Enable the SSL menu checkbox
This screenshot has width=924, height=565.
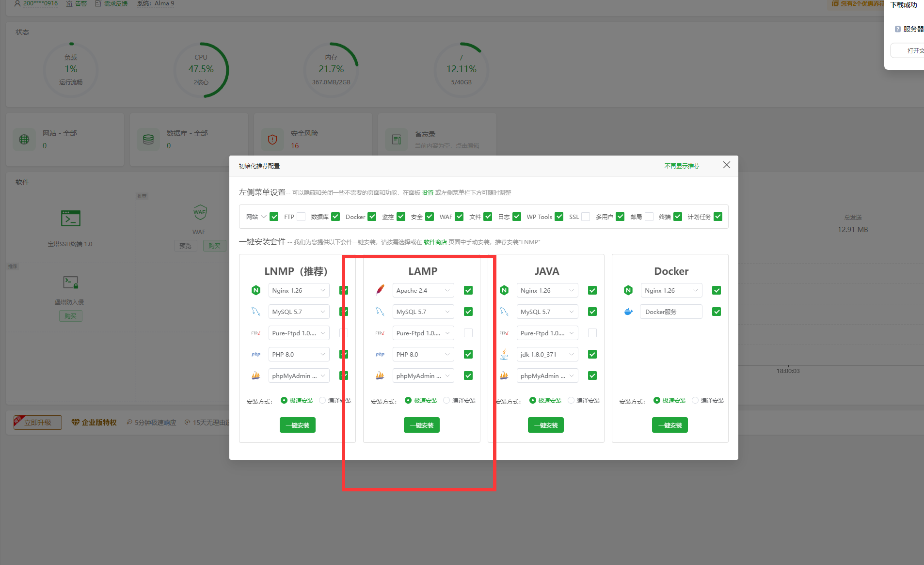586,217
